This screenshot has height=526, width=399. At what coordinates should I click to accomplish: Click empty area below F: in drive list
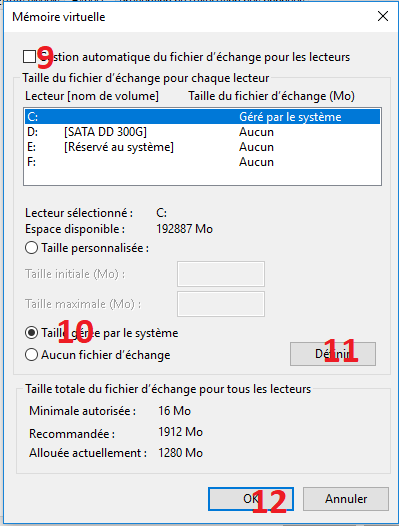pyautogui.click(x=202, y=177)
